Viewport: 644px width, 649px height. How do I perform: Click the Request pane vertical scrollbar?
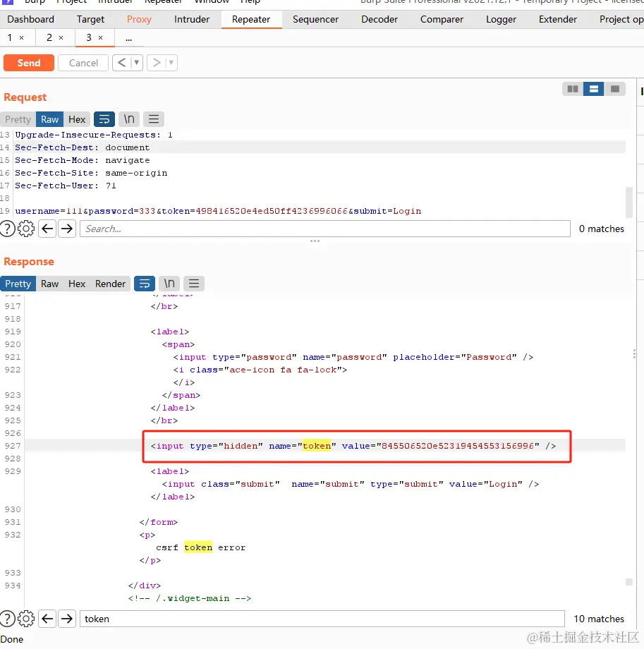coord(629,202)
